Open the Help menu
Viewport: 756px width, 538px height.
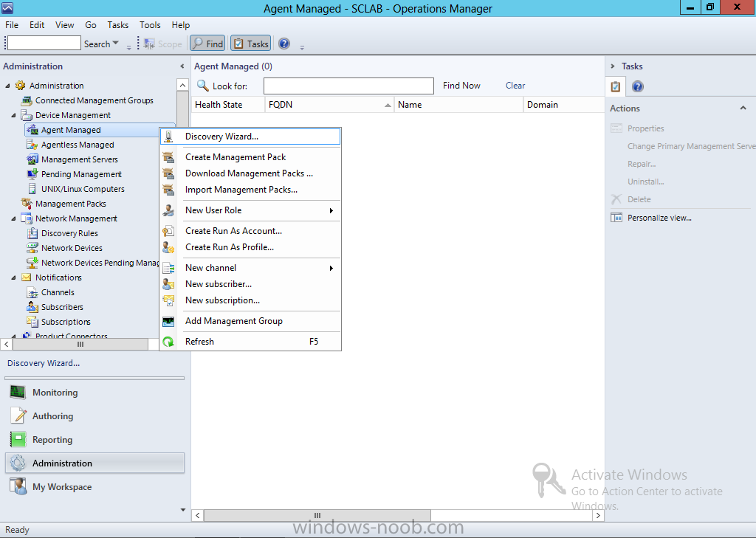[x=181, y=25]
